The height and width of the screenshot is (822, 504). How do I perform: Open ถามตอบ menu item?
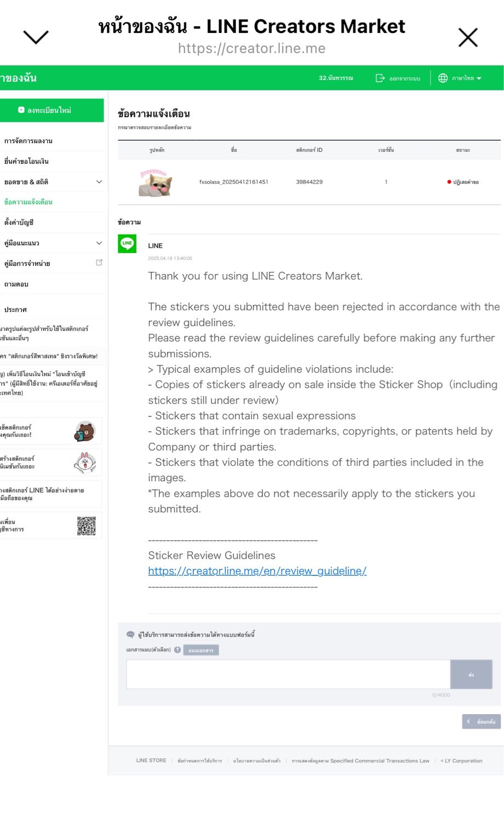point(16,284)
